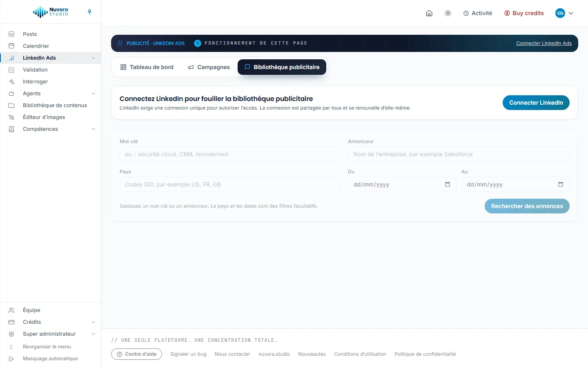588x368 pixels.
Task: Open the Du date calendar picker icon
Action: [x=448, y=184]
